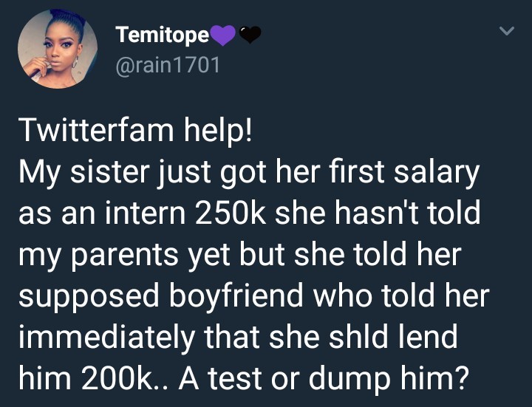Open the tweet options chevron menu
532x407 pixels.
tap(506, 33)
